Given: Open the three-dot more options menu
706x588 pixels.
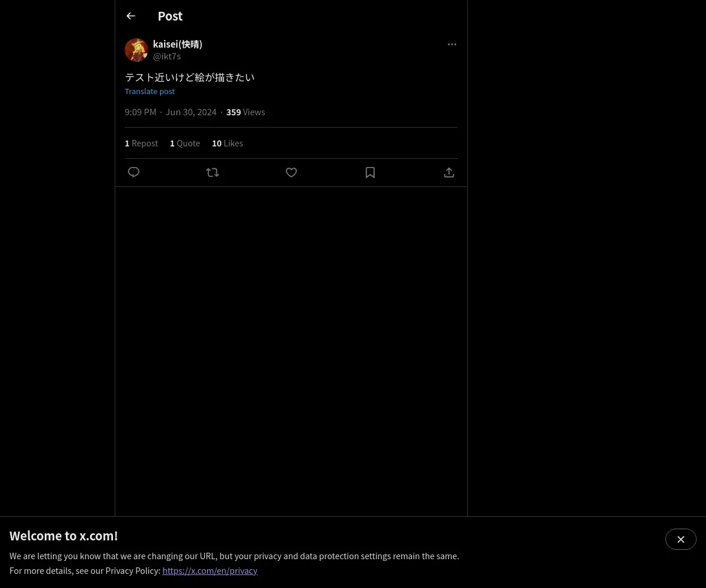Looking at the screenshot, I should pos(452,44).
